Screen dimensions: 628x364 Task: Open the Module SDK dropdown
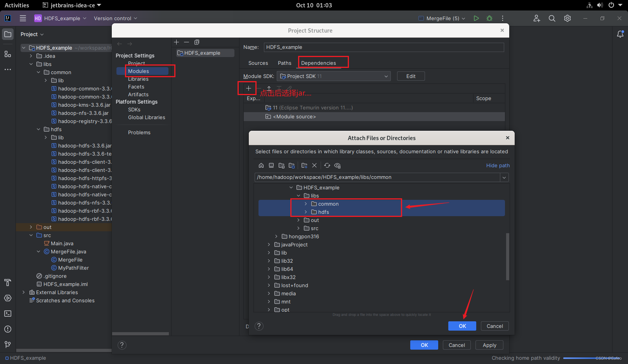pos(385,76)
